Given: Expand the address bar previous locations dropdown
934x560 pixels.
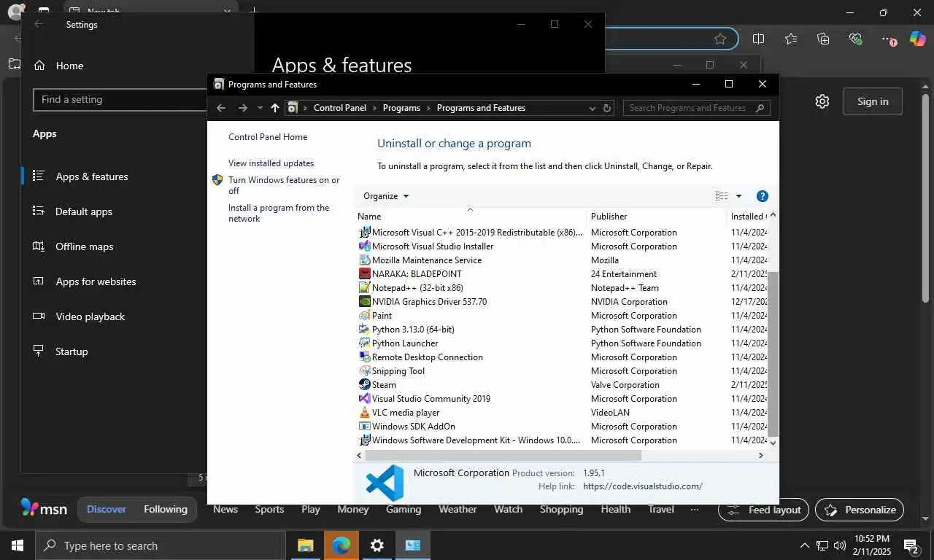Looking at the screenshot, I should [x=592, y=108].
